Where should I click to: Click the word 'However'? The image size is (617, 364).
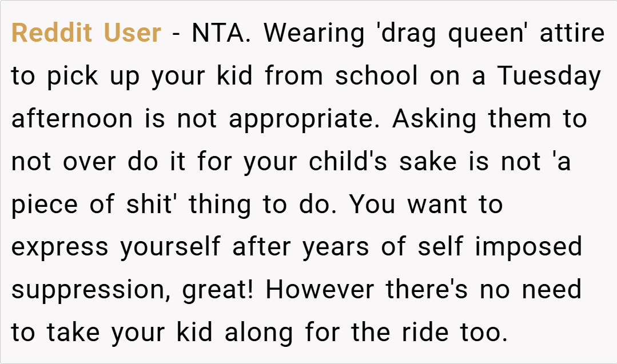(320, 290)
